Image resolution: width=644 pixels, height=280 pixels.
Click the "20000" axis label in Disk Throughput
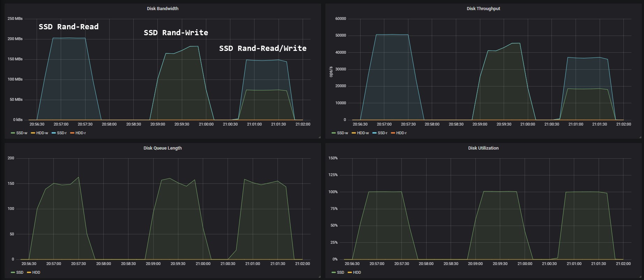pyautogui.click(x=341, y=86)
